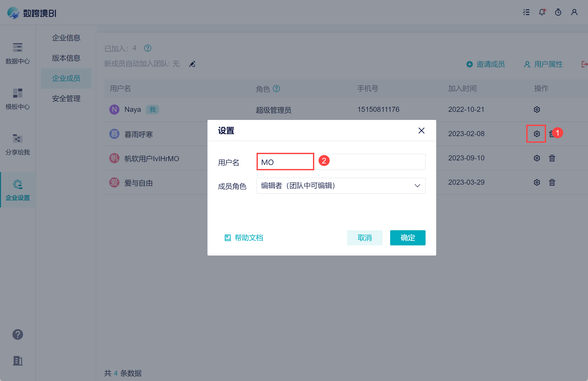The height and width of the screenshot is (381, 588).
Task: Click the edit pencil beside 新成员自动加入团队
Action: 192,64
